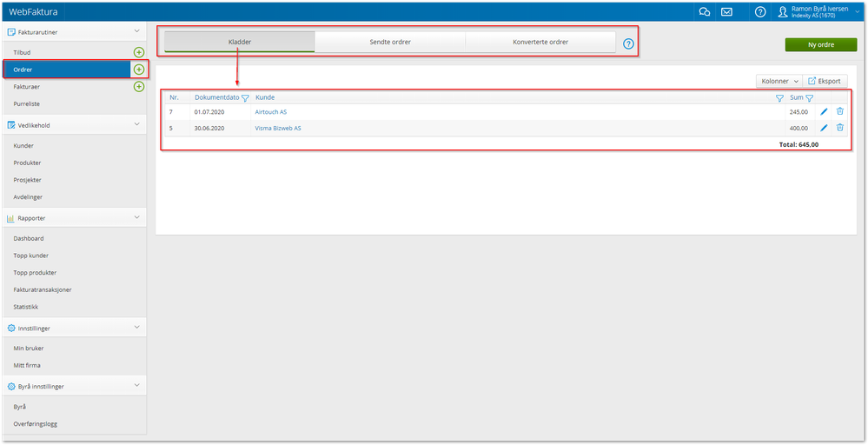
Task: Open the envelope mail icon in header
Action: click(x=727, y=11)
